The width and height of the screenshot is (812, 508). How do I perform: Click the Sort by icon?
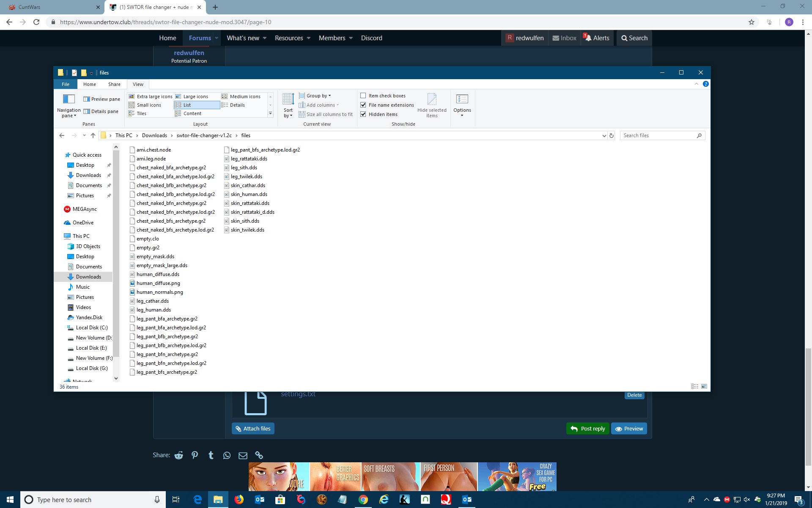click(288, 99)
